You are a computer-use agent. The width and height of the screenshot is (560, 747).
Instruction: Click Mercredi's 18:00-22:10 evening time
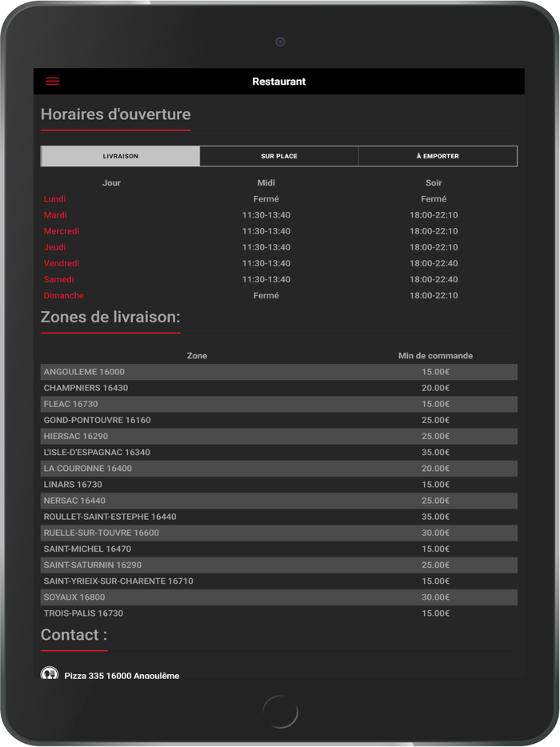pyautogui.click(x=434, y=231)
